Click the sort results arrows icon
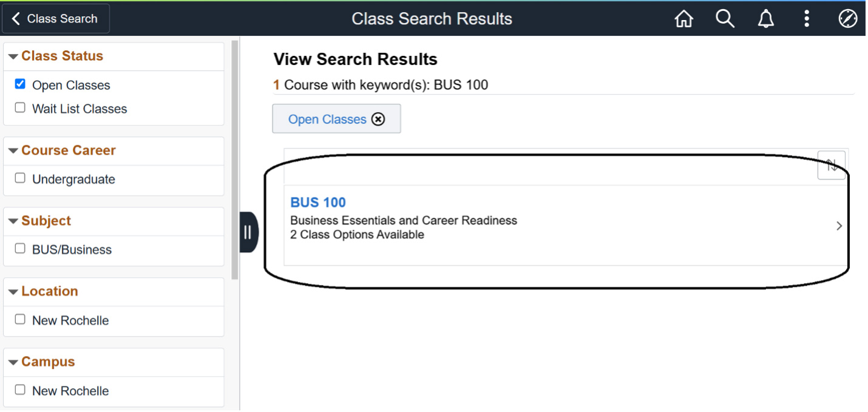The height and width of the screenshot is (412, 868). (x=831, y=165)
